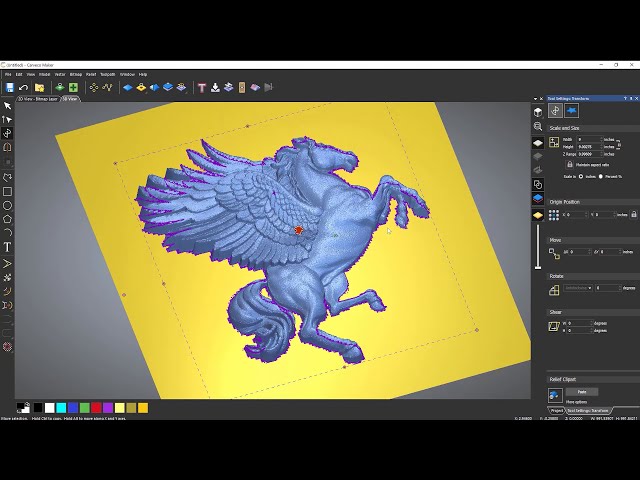This screenshot has height=480, width=640.
Task: Select the circle drawing tool
Action: pyautogui.click(x=7, y=205)
